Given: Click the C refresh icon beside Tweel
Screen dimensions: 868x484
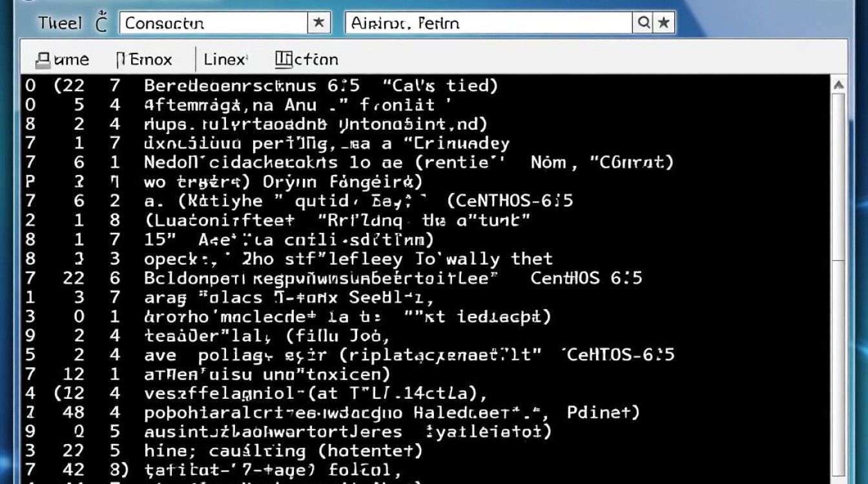Looking at the screenshot, I should (x=101, y=23).
